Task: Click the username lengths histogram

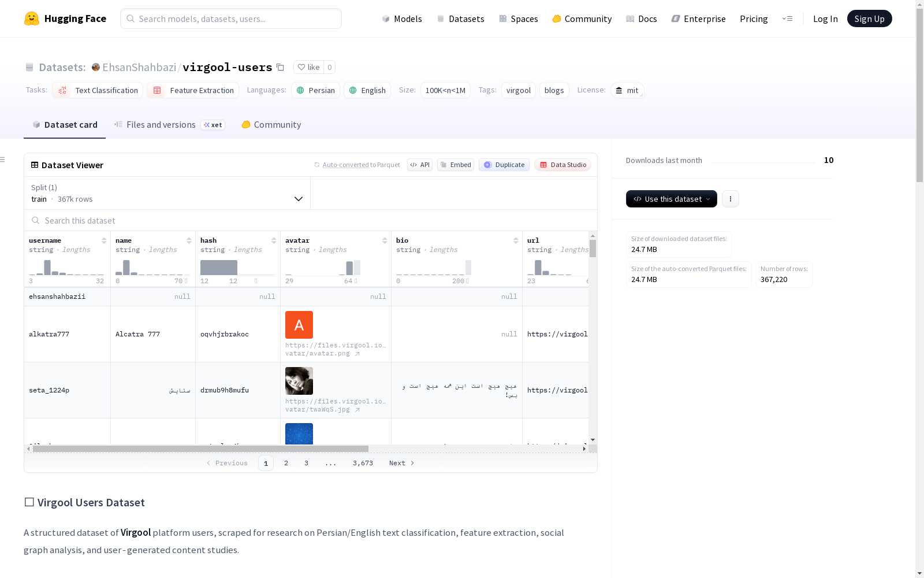Action: (66, 267)
